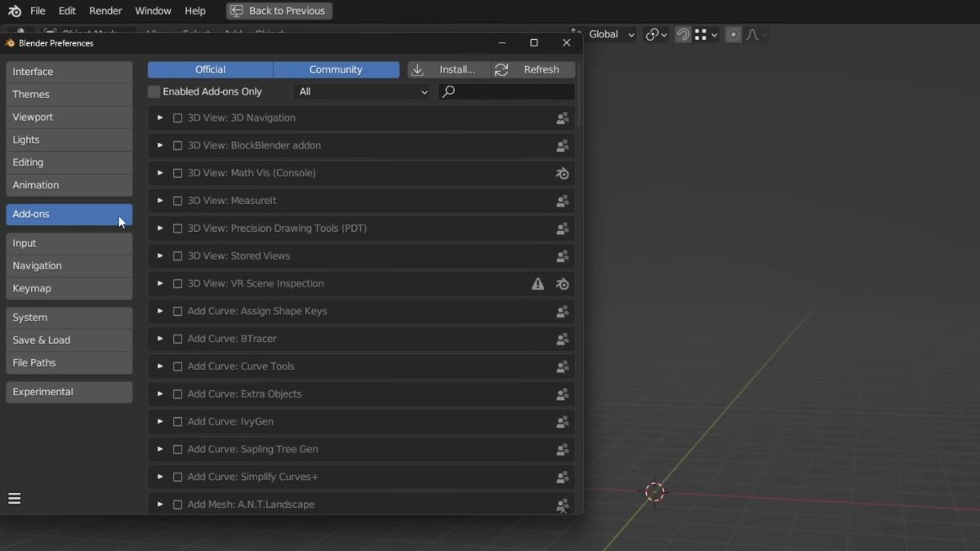Enable the 3D View: BlockBlender addon

[x=178, y=145]
